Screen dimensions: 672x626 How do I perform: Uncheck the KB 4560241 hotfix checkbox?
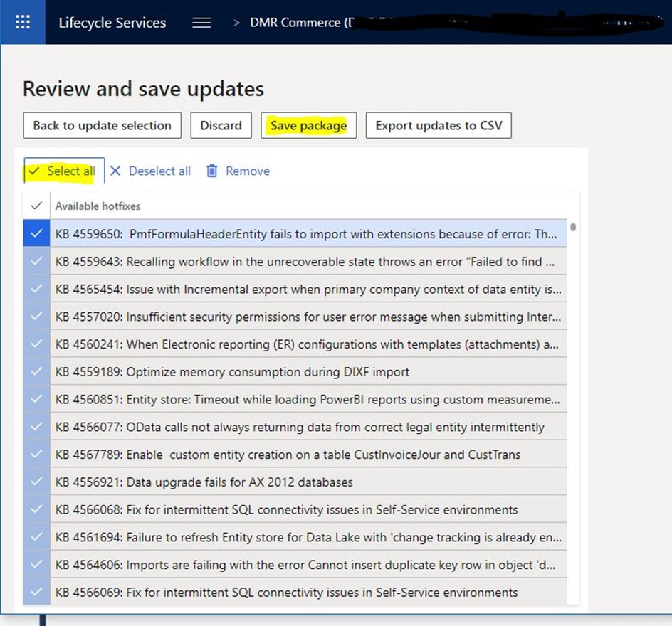click(x=36, y=344)
